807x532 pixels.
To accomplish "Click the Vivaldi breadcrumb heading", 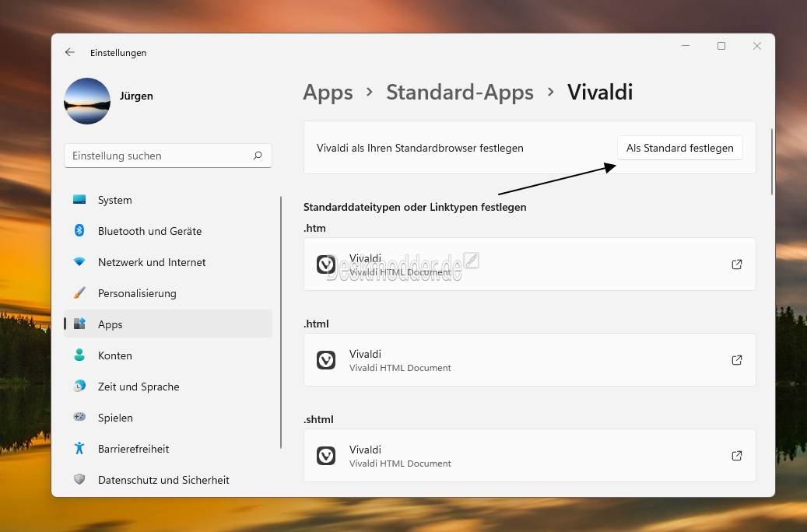I will [x=600, y=93].
